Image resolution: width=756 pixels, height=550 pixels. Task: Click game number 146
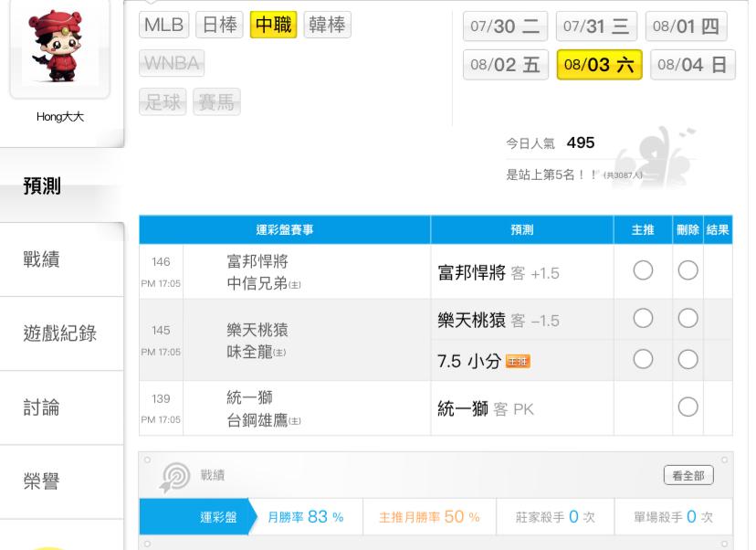161,261
